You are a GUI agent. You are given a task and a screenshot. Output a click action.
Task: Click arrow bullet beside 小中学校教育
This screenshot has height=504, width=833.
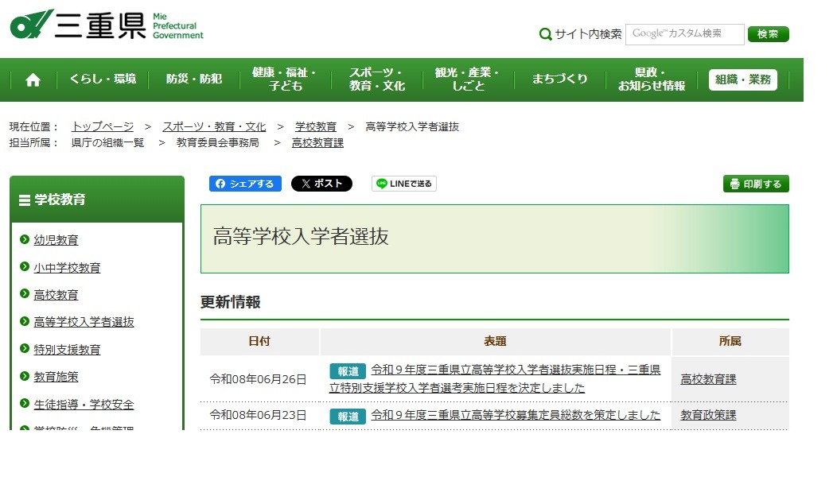coord(24,266)
